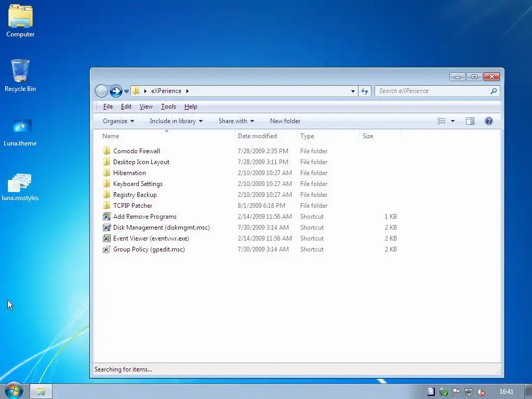This screenshot has width=532, height=399.
Task: Click the 'Registry Backup' file name
Action: click(135, 195)
